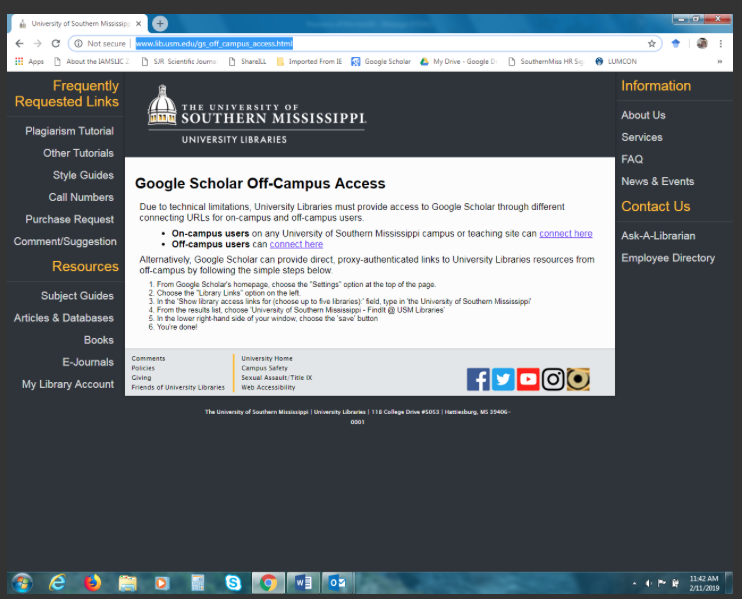
Task: Click the profile avatar in the Chrome toolbar
Action: [x=702, y=44]
